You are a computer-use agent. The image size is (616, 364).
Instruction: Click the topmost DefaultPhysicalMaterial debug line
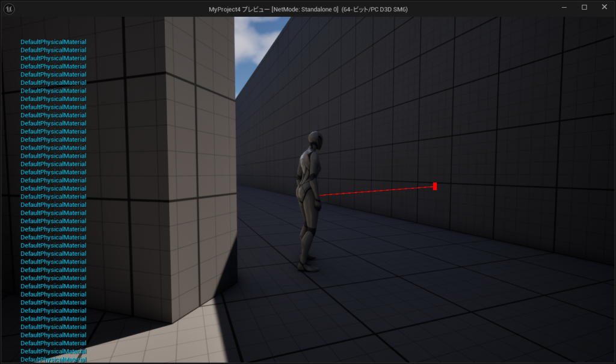(x=53, y=42)
